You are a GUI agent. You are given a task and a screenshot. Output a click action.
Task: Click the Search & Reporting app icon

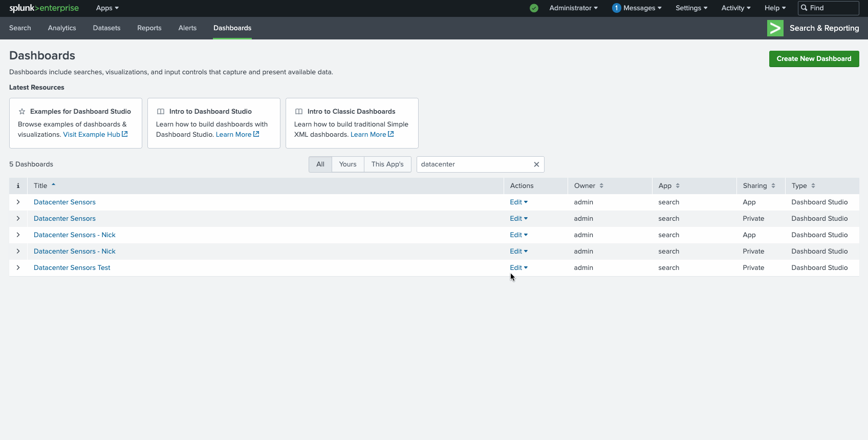click(775, 28)
